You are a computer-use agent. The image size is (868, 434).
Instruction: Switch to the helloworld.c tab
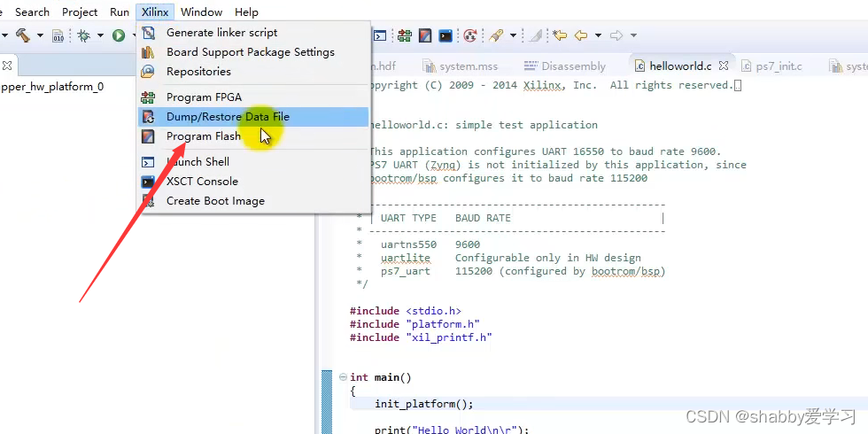(x=680, y=66)
